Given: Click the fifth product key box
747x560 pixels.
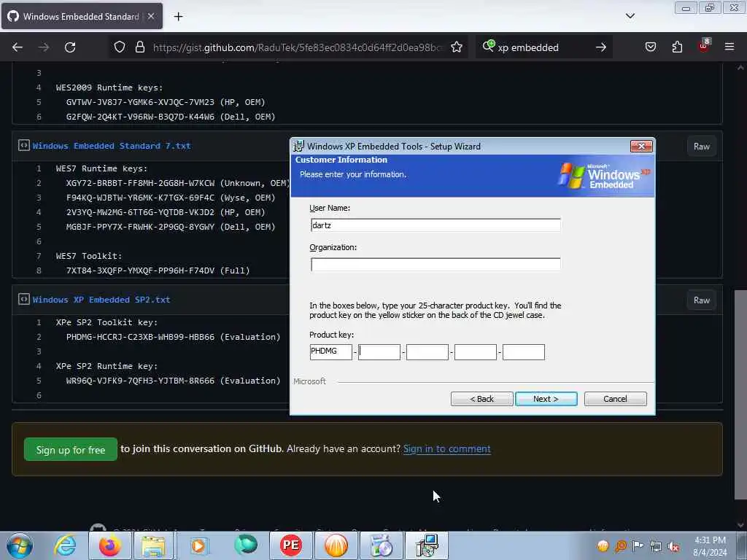Looking at the screenshot, I should tap(524, 352).
